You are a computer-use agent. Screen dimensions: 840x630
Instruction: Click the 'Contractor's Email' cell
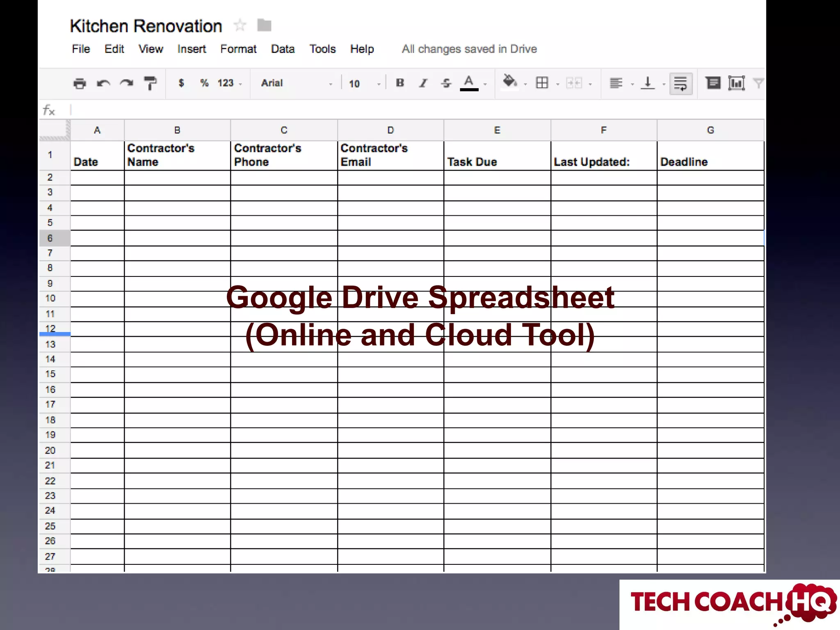[x=390, y=155]
